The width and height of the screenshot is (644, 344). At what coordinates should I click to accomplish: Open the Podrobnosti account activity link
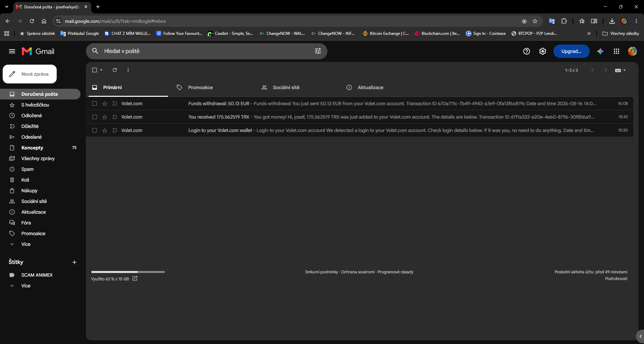point(616,279)
